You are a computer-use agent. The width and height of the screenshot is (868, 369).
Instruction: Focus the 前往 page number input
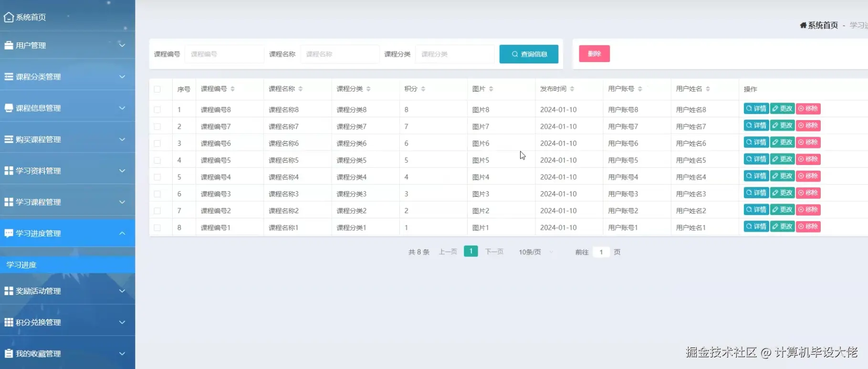pos(601,252)
